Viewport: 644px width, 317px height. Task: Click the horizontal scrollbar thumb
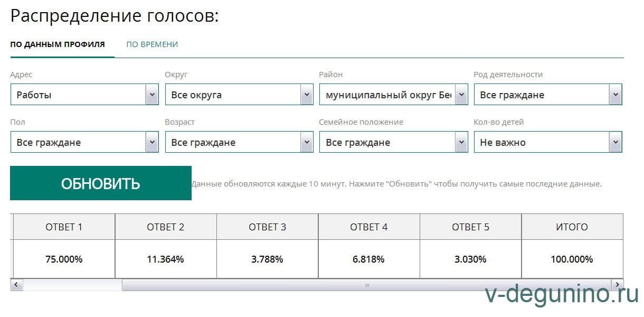coord(366,285)
